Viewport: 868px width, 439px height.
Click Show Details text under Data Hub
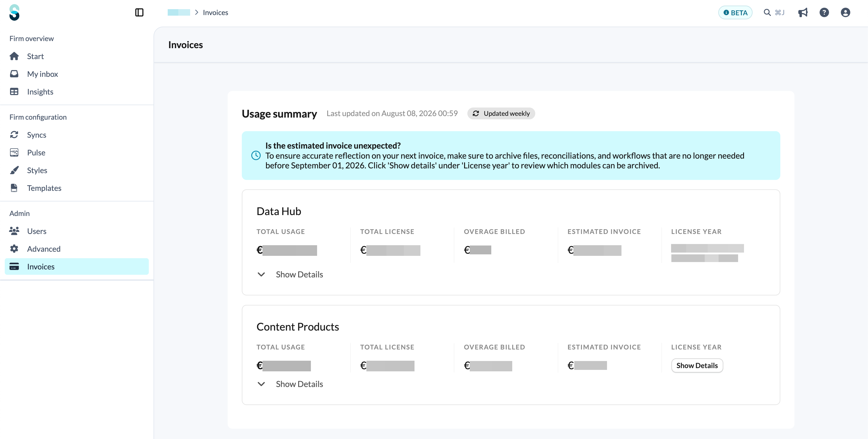(x=299, y=274)
